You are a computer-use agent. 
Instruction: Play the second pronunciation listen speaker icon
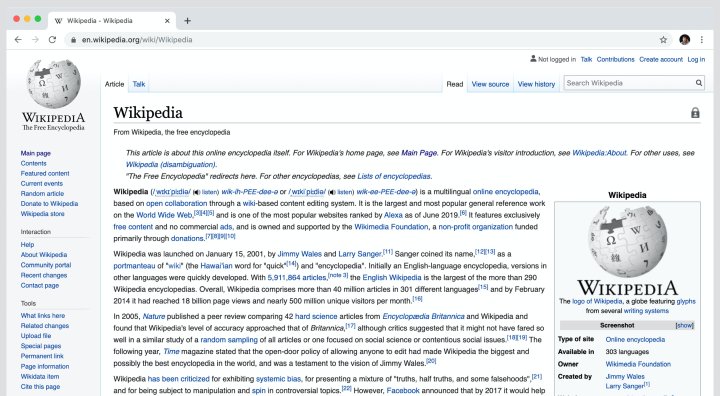pos(332,192)
